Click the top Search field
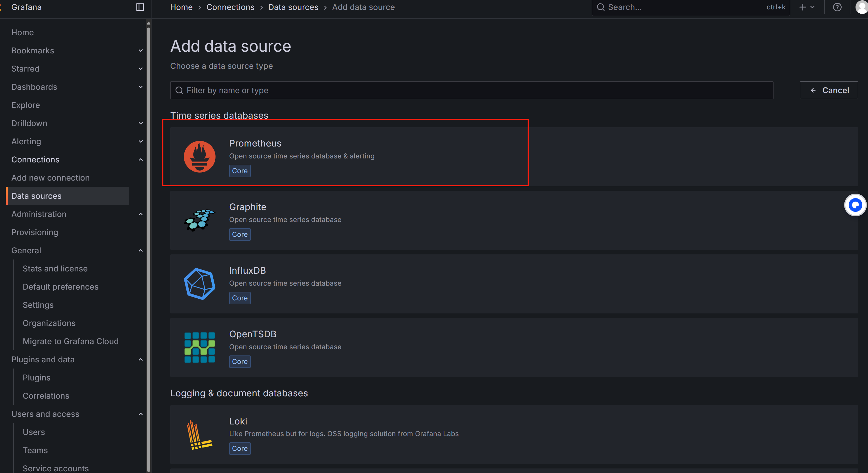The height and width of the screenshot is (473, 868). pos(691,7)
